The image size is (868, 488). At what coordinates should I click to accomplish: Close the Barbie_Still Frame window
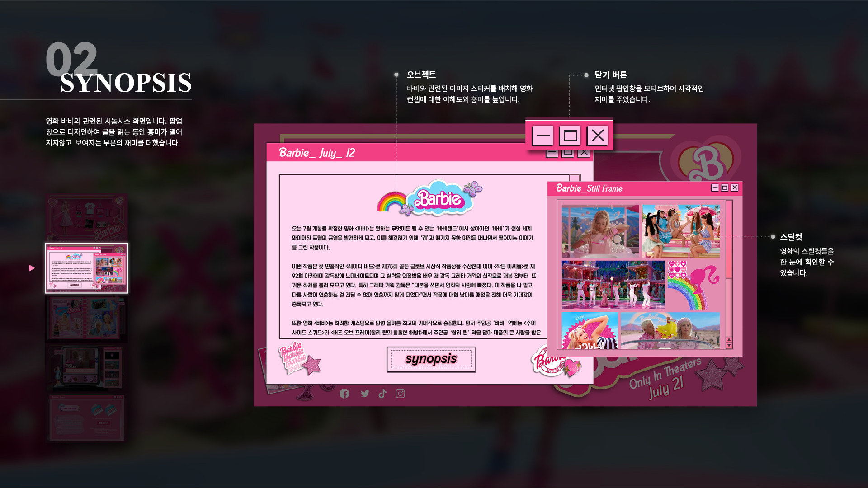(735, 188)
